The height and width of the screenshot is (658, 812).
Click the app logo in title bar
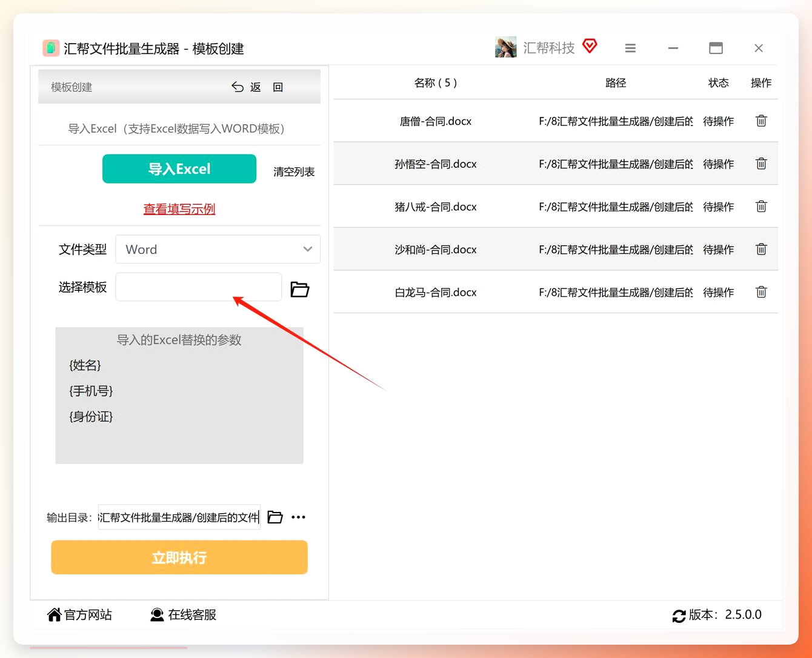coord(51,48)
